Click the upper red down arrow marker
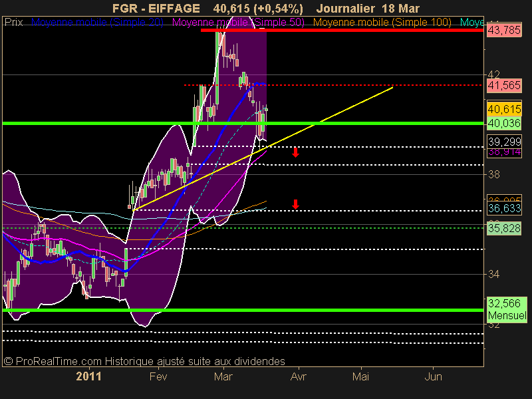The image size is (532, 399). [295, 152]
